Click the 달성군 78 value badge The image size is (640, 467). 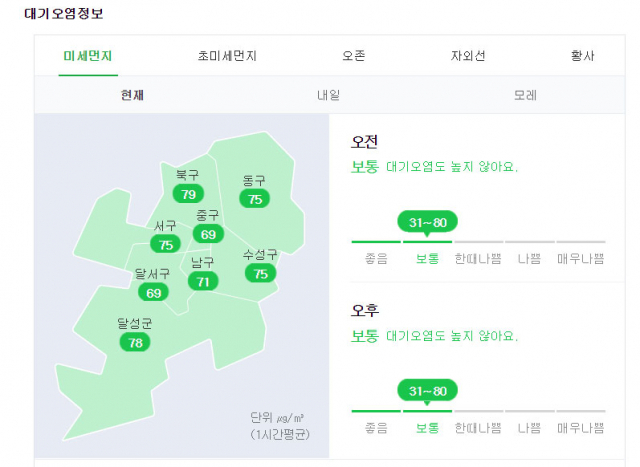pyautogui.click(x=135, y=342)
